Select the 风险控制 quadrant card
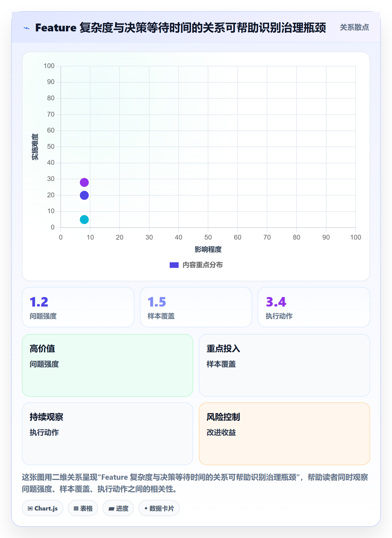The image size is (392, 538). tap(284, 434)
